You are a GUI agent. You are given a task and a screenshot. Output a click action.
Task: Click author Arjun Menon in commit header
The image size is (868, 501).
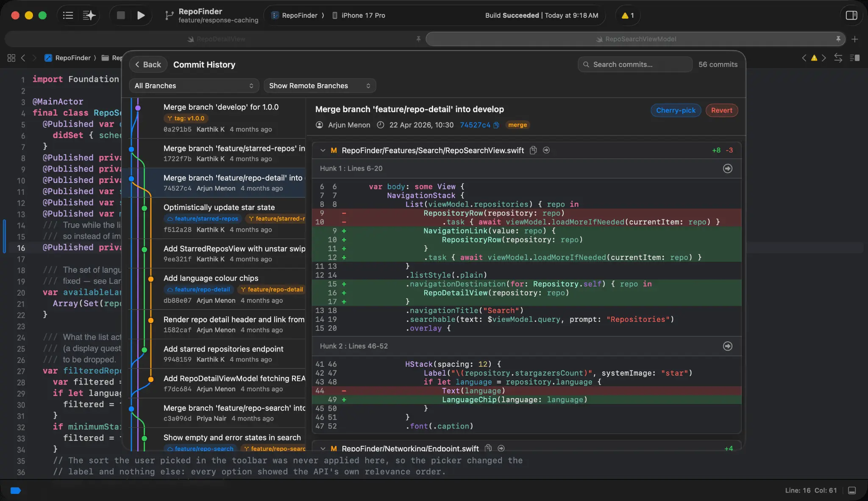coord(349,125)
